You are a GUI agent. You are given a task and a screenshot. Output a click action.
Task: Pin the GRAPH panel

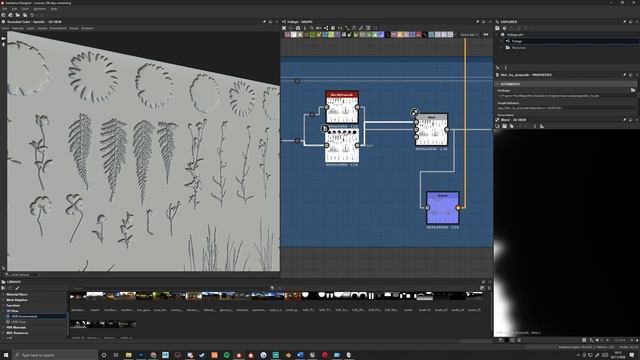pos(478,22)
